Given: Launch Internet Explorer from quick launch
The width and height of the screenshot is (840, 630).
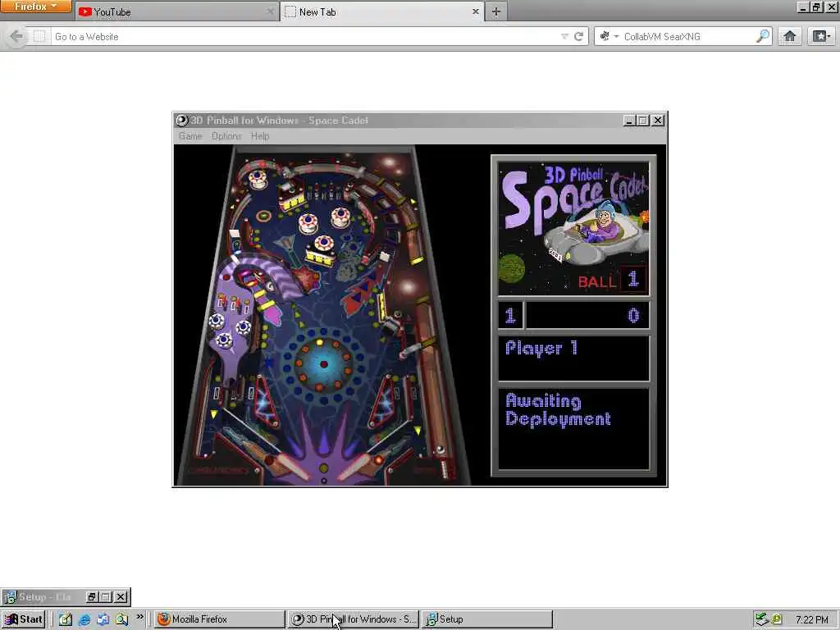Looking at the screenshot, I should (x=84, y=620).
